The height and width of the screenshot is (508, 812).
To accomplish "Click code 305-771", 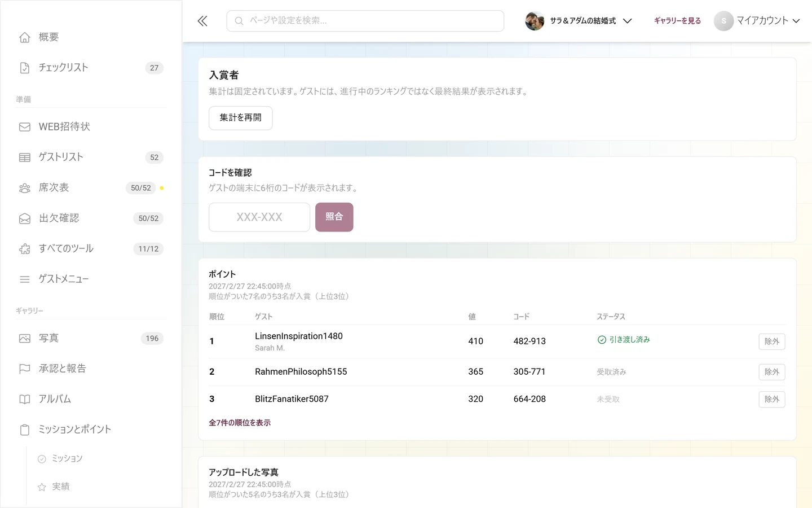I will (529, 372).
